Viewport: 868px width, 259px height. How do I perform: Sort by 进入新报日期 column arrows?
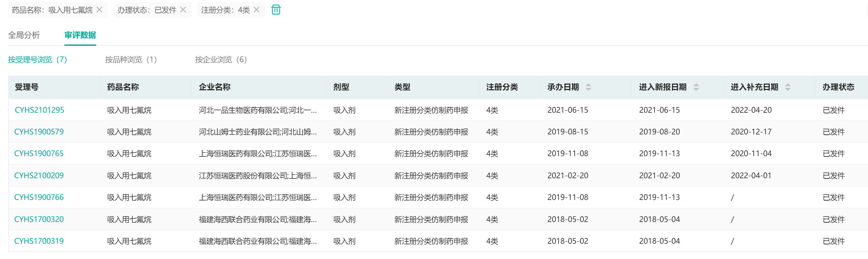pos(696,87)
